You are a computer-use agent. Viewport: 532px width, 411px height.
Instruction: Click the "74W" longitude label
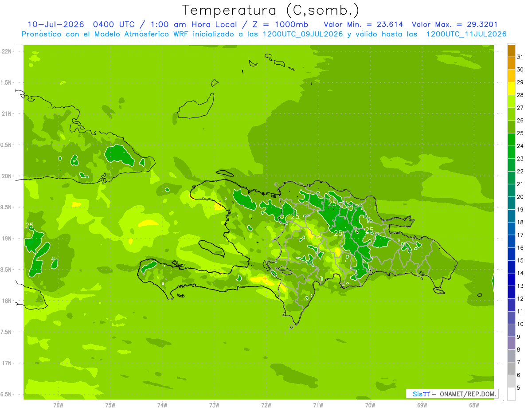pos(162,405)
